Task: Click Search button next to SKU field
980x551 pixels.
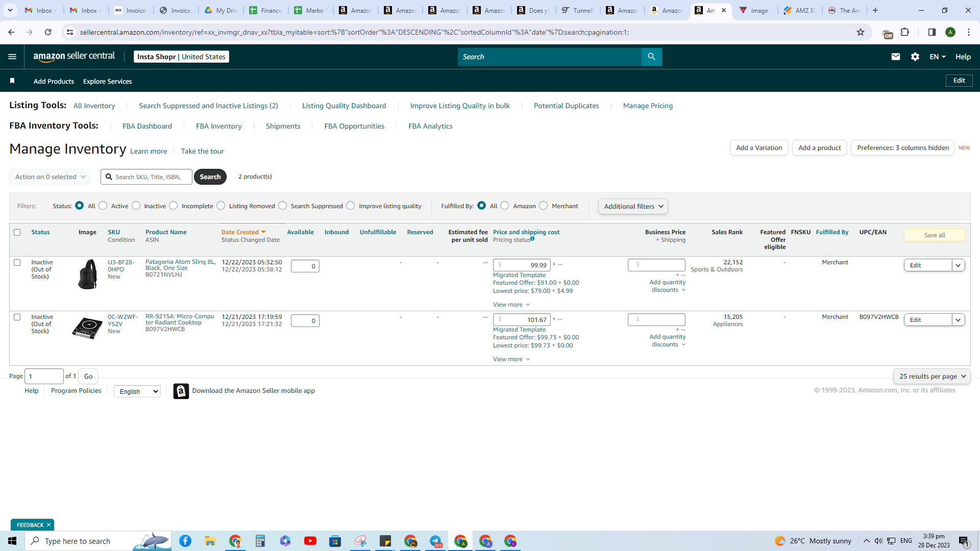Action: (x=210, y=177)
